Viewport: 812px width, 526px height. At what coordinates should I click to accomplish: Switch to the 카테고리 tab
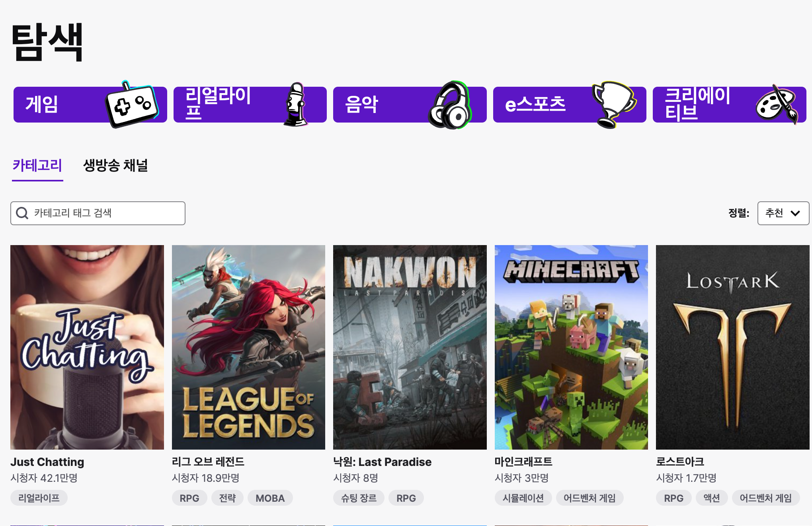pyautogui.click(x=37, y=166)
